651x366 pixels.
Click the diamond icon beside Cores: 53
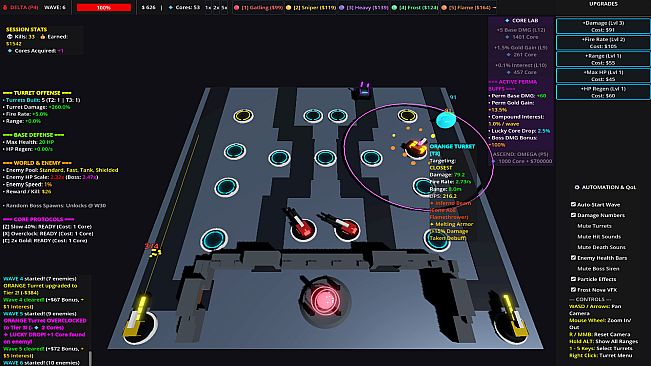(171, 7)
